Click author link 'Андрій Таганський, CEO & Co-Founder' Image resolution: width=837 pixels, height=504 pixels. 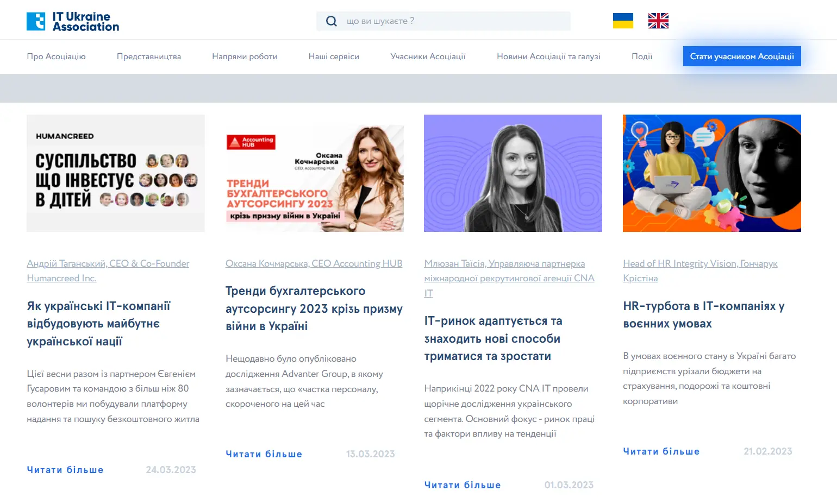coord(108,271)
